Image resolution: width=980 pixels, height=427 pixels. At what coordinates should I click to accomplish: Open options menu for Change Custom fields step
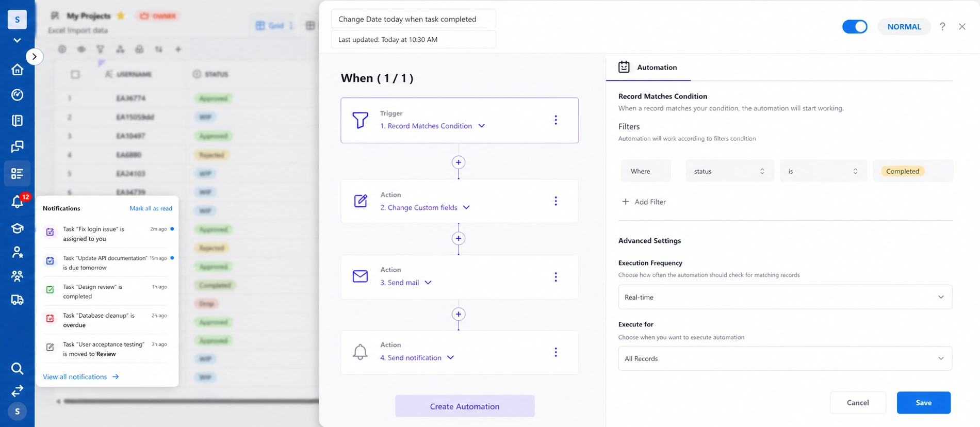[556, 201]
